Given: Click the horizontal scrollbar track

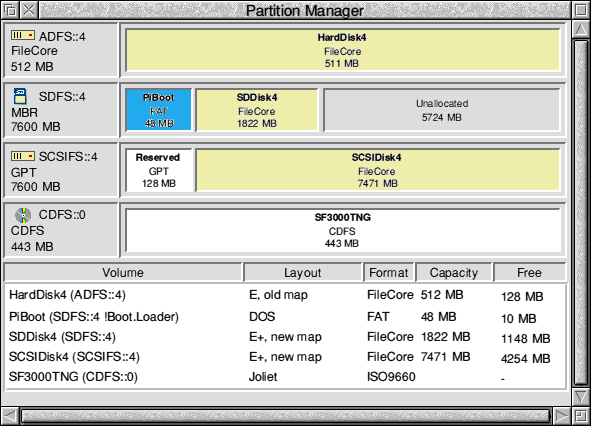Looking at the screenshot, I should pyautogui.click(x=285, y=416).
